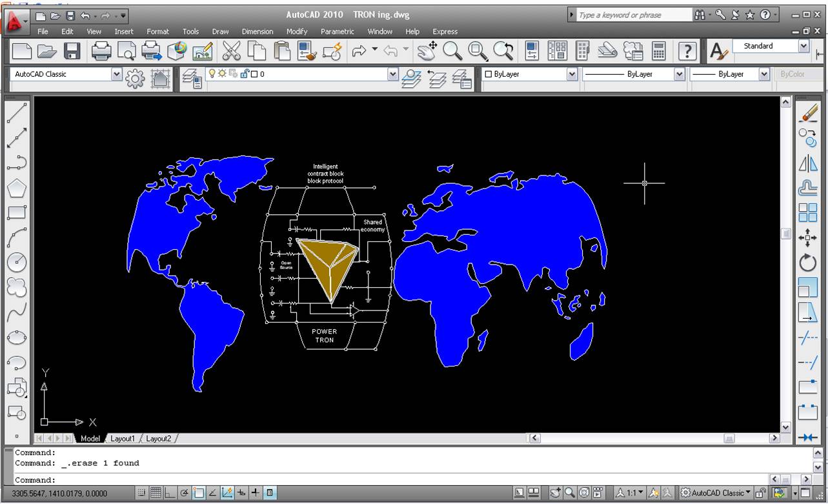This screenshot has width=828, height=504.
Task: Click the Layer Previous icon
Action: (x=437, y=79)
